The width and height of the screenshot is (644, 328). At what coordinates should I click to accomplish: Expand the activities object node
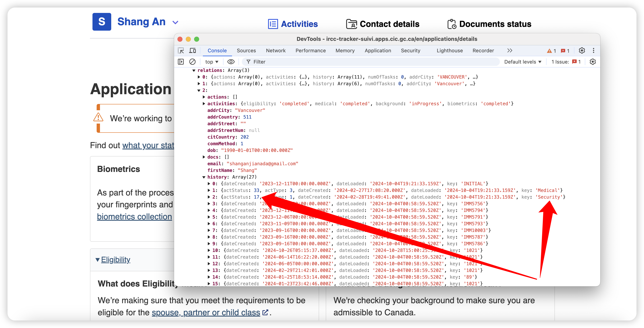[x=204, y=104]
